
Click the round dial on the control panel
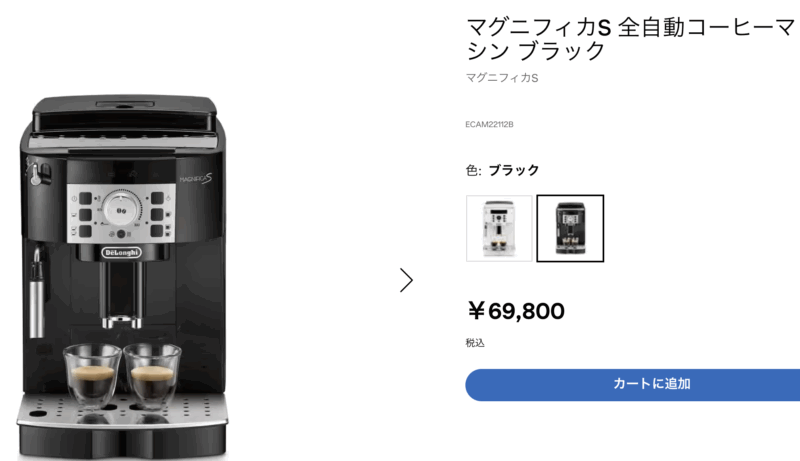(x=121, y=209)
